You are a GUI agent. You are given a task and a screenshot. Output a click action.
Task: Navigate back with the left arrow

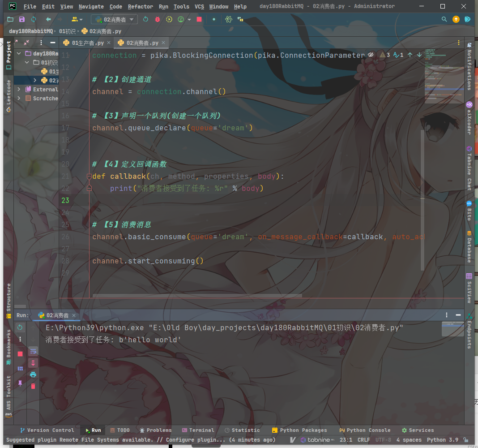pyautogui.click(x=48, y=20)
